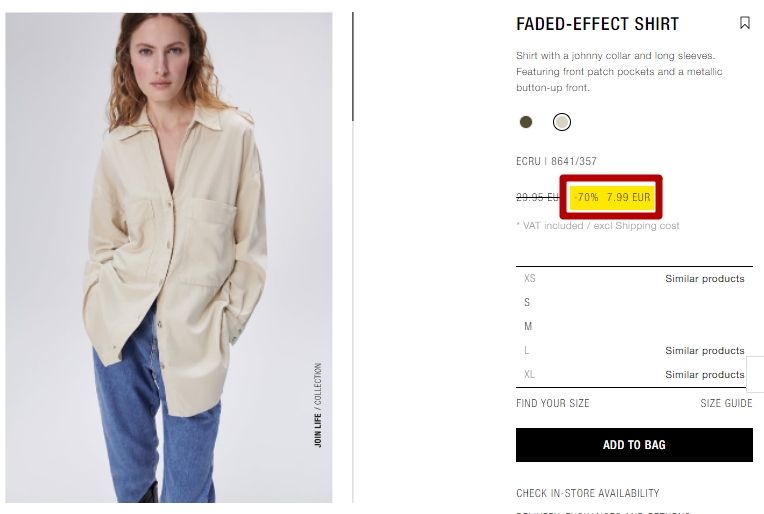Click the highlighted -70% 7.99 EUR price
The width and height of the screenshot is (764, 514).
pyautogui.click(x=611, y=197)
